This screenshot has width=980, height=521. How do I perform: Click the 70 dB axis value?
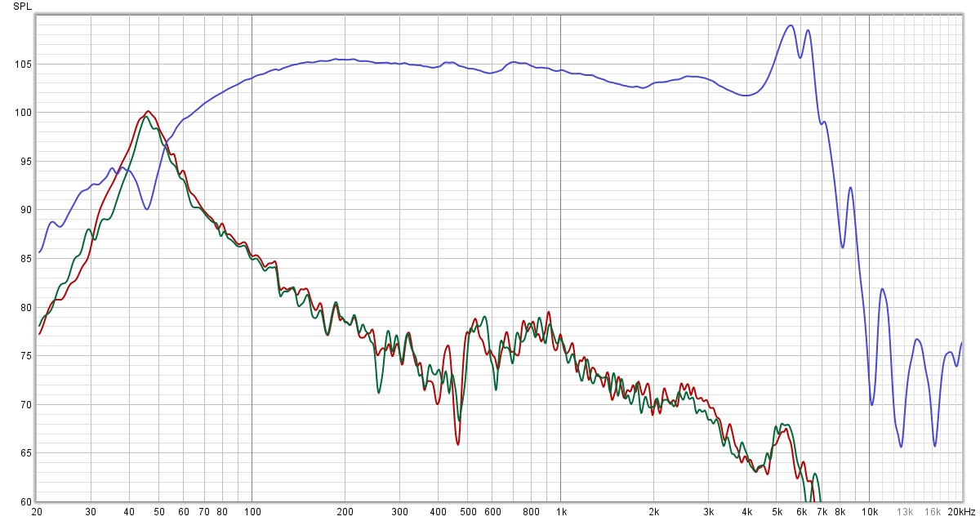tap(25, 405)
